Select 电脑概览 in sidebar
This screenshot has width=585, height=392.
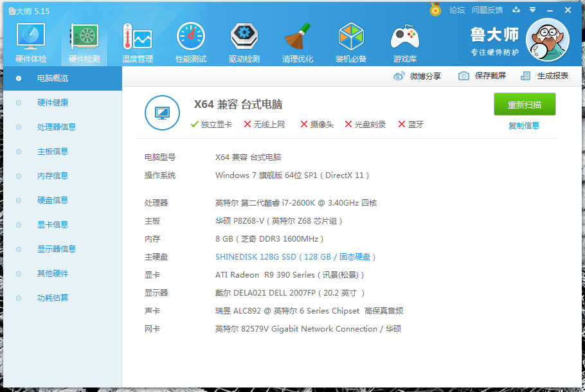[x=62, y=78]
